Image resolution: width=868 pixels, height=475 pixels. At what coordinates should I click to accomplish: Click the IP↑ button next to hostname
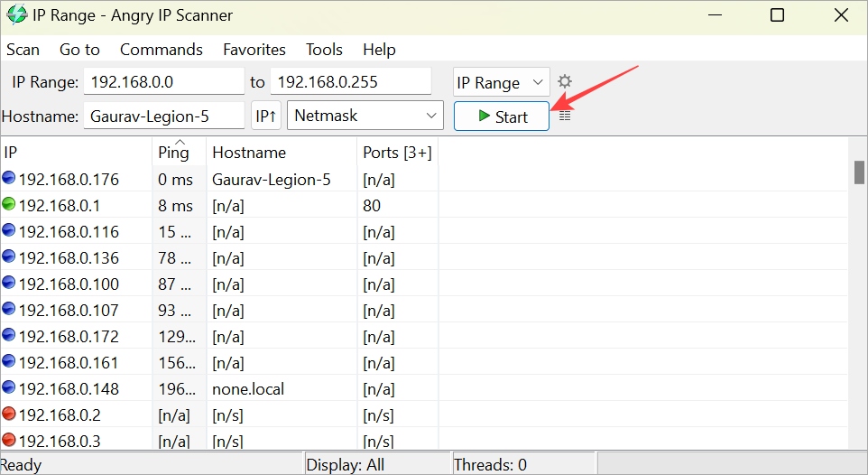coord(265,116)
